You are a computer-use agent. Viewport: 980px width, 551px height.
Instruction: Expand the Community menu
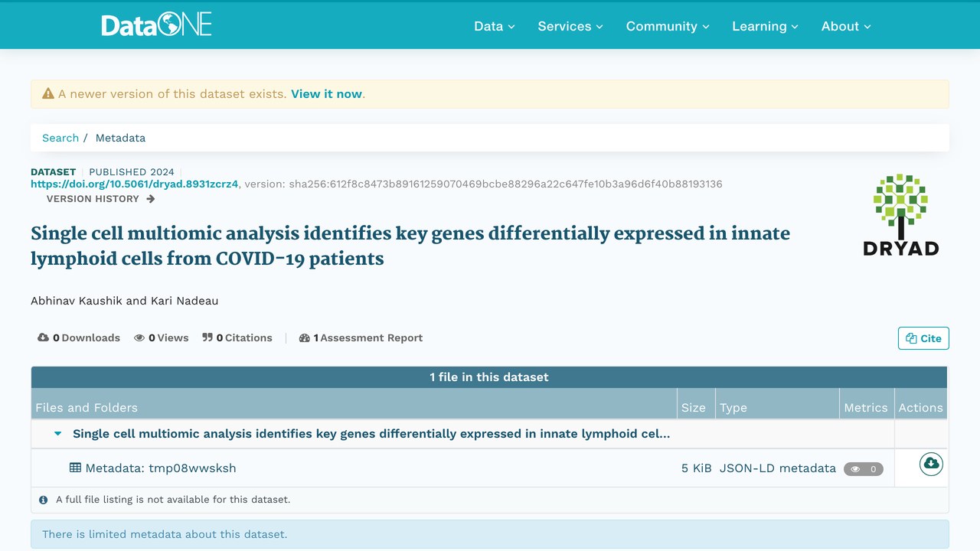(668, 26)
